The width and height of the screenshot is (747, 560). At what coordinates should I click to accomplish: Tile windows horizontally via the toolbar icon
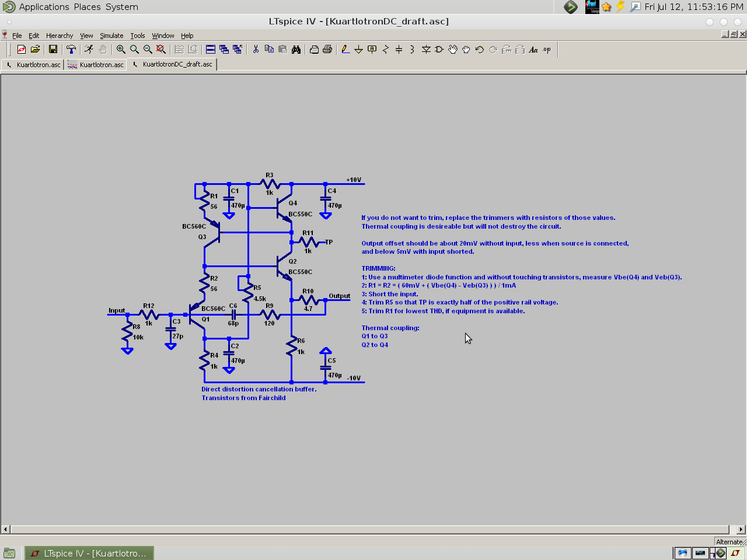(211, 50)
